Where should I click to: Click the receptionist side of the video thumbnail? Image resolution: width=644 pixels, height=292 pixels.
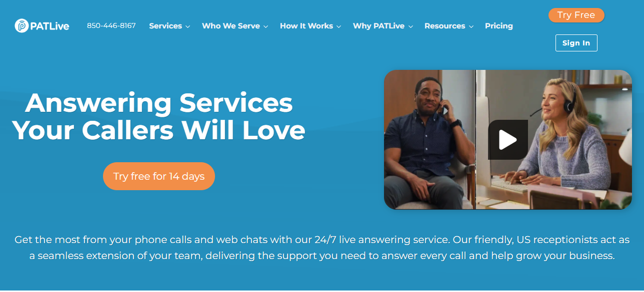pos(553,140)
